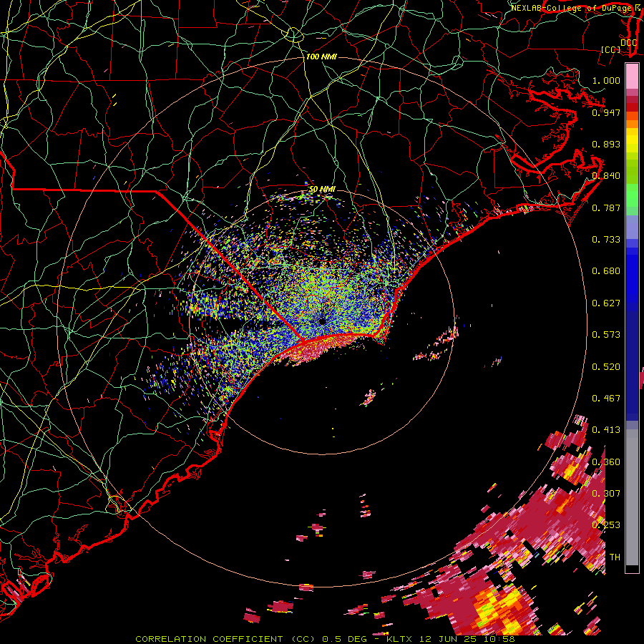Click the TH threshold label
Screen dimensions: 644x644
(x=615, y=557)
